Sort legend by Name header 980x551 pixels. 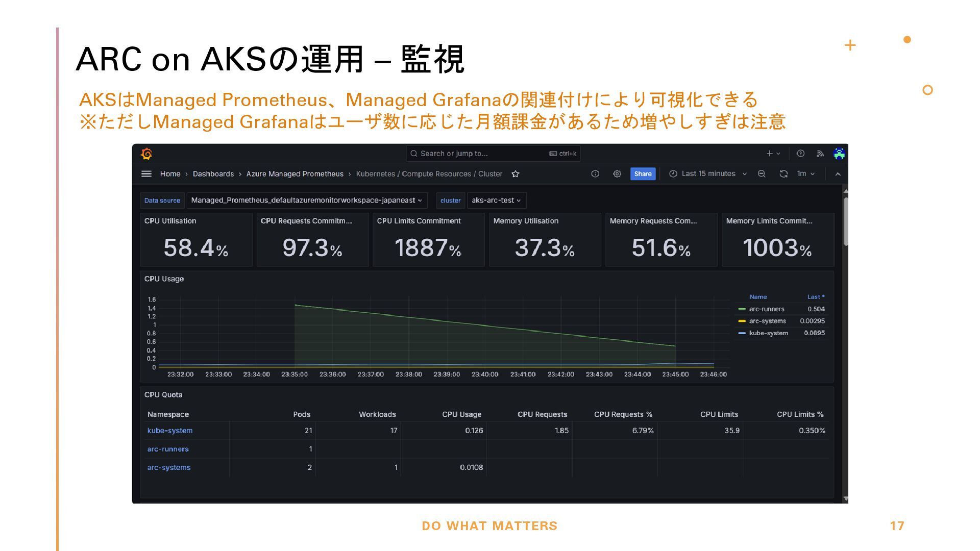click(x=758, y=297)
